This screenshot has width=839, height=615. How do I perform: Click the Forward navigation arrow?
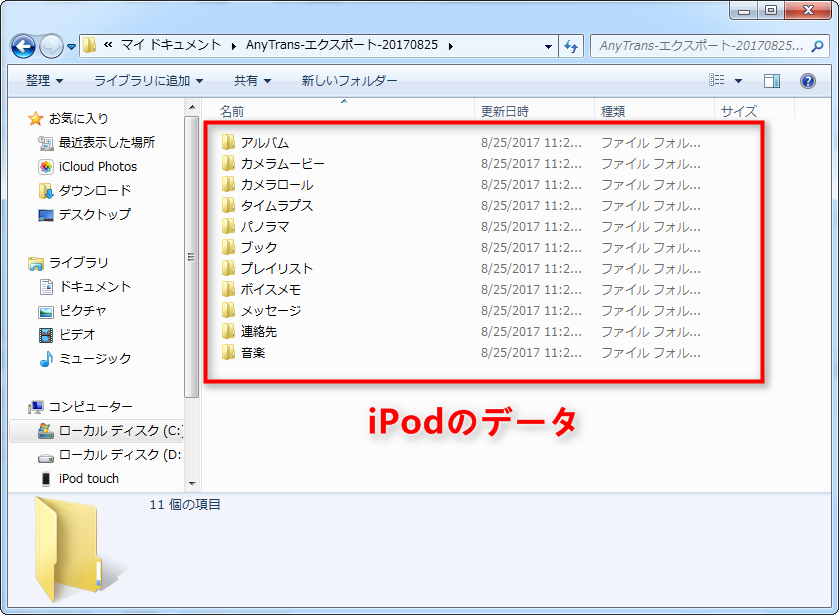pyautogui.click(x=52, y=47)
